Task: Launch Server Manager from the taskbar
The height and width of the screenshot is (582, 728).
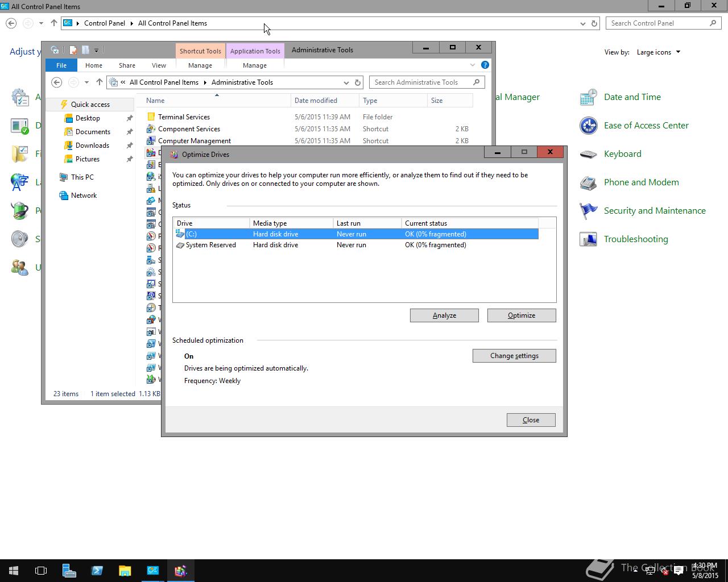Action: (x=69, y=571)
